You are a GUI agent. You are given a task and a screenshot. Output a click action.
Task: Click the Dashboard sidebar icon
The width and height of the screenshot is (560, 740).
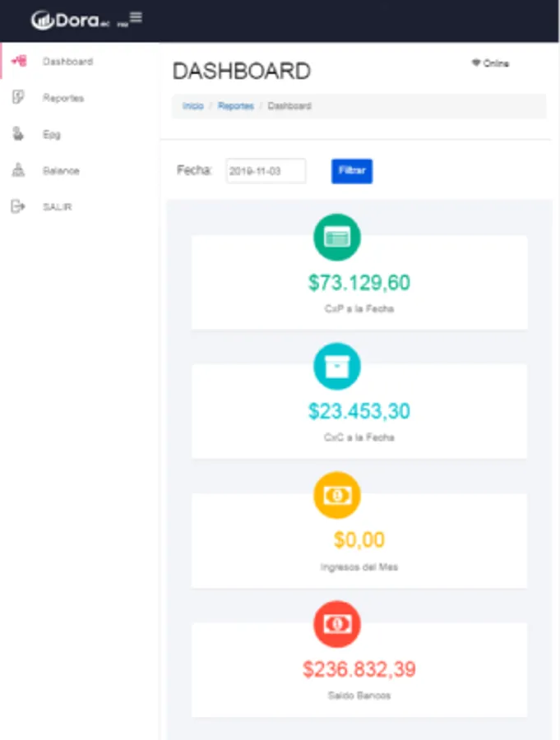(19, 61)
